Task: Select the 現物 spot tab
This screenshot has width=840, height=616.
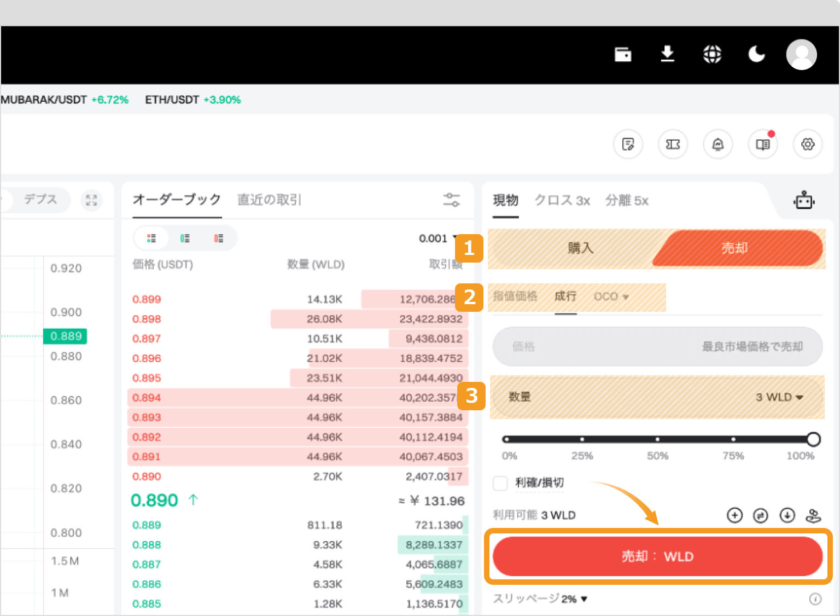Action: [505, 200]
